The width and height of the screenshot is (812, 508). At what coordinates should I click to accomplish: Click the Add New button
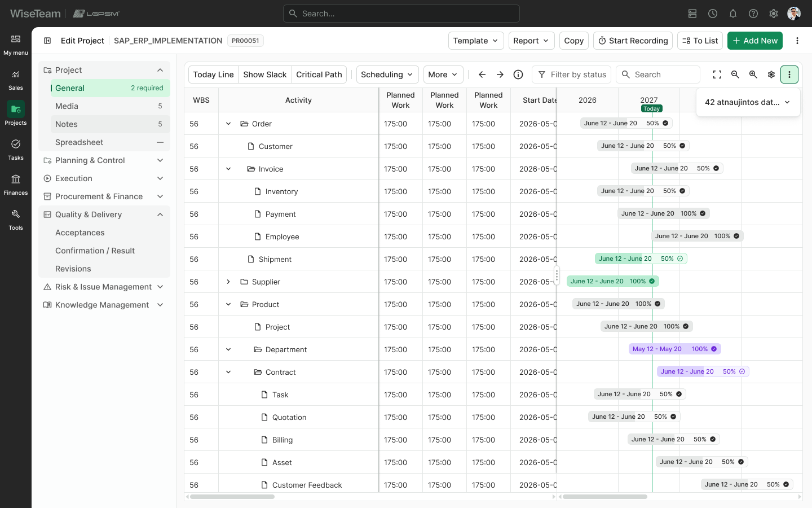[x=755, y=41]
